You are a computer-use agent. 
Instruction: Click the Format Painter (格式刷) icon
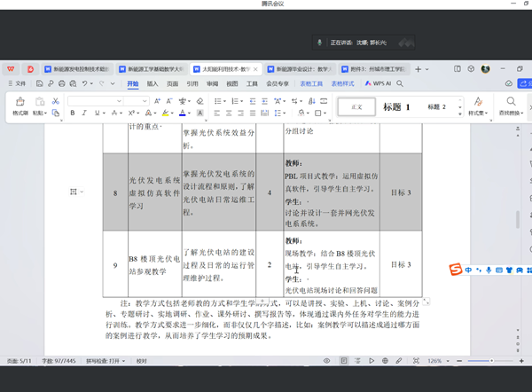pyautogui.click(x=20, y=103)
